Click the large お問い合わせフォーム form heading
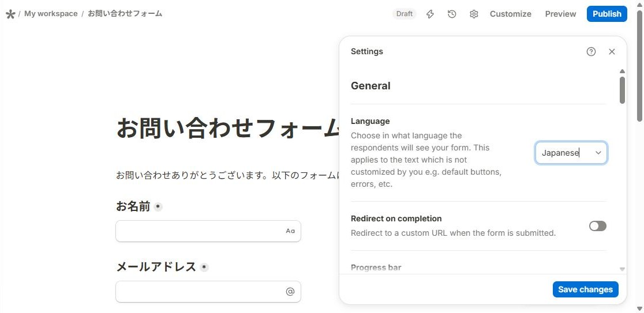 pos(228,128)
